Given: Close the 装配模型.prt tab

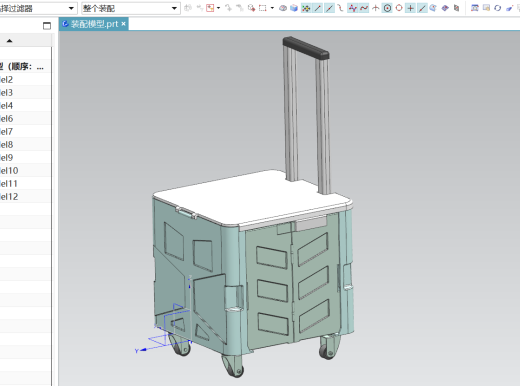Looking at the screenshot, I should (123, 24).
